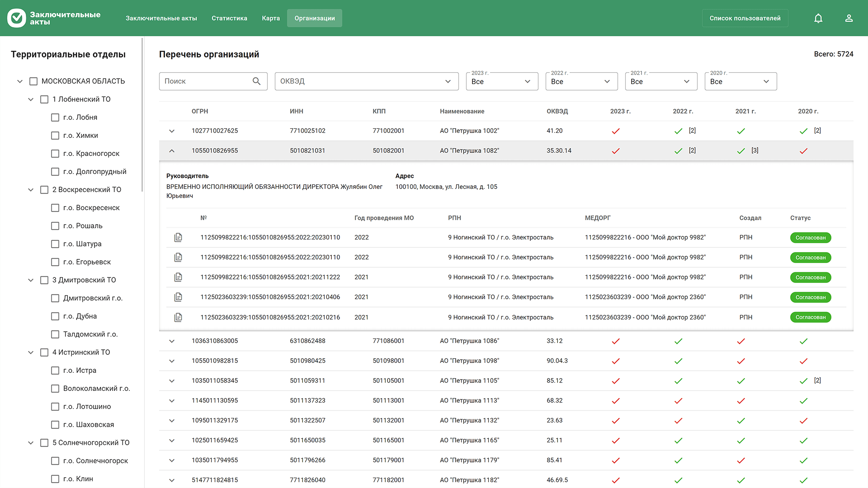
Task: Open the user profile icon
Action: pyautogui.click(x=849, y=18)
